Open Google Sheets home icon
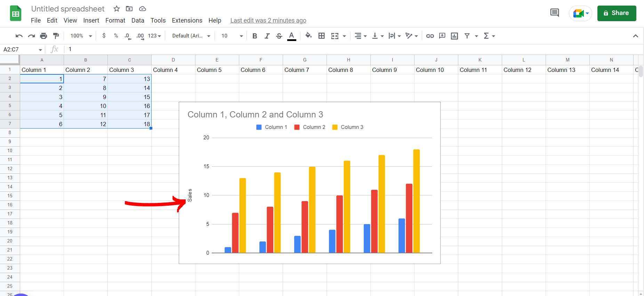644x296 pixels. pos(16,14)
